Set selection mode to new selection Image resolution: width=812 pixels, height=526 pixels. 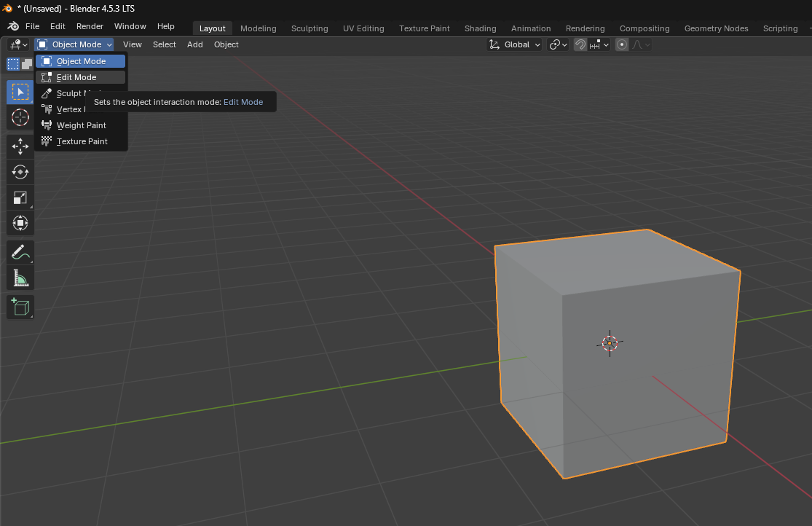click(13, 64)
